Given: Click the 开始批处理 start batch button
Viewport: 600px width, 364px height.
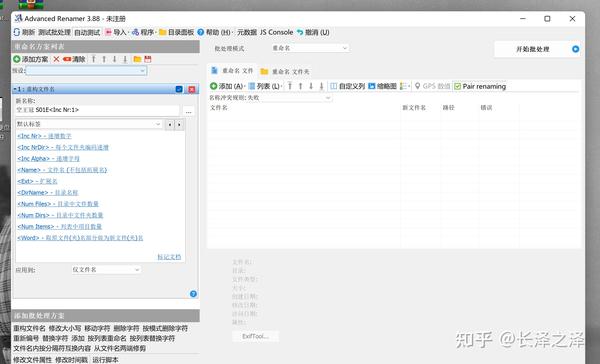Looking at the screenshot, I should pyautogui.click(x=537, y=49).
